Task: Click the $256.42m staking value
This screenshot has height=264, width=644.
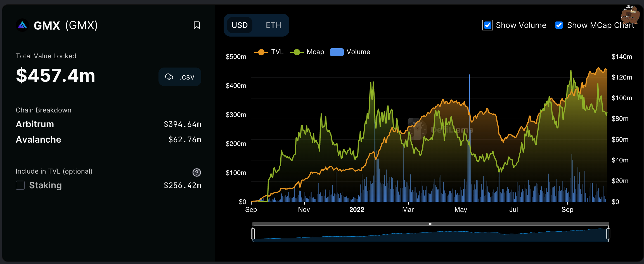Action: tap(182, 185)
